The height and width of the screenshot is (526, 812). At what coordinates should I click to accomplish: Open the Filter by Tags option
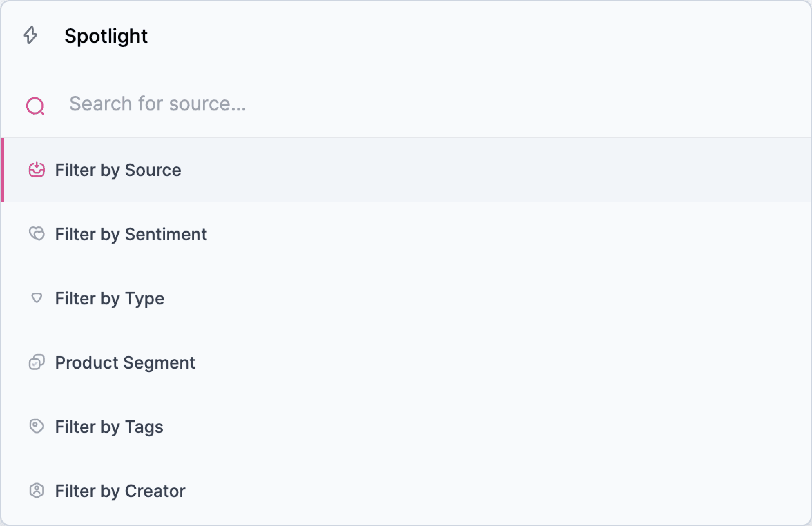(406, 427)
